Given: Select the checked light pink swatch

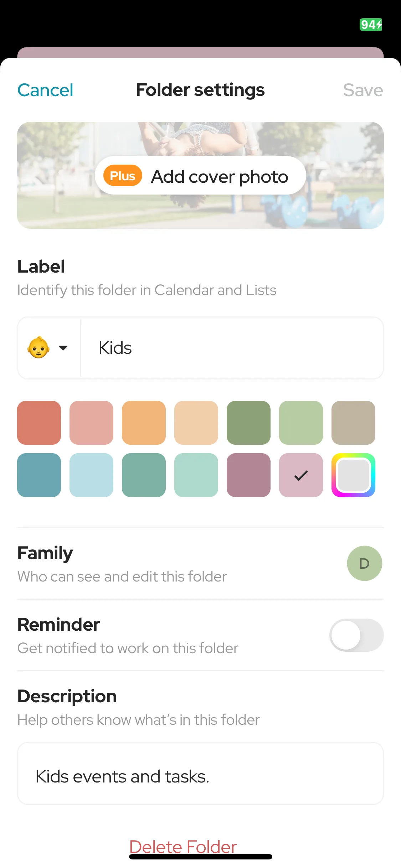Looking at the screenshot, I should click(301, 475).
